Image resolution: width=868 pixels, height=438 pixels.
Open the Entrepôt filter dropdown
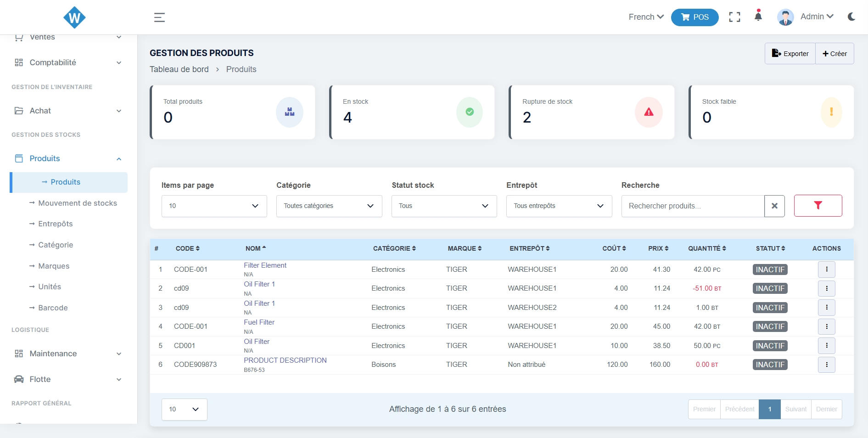558,206
